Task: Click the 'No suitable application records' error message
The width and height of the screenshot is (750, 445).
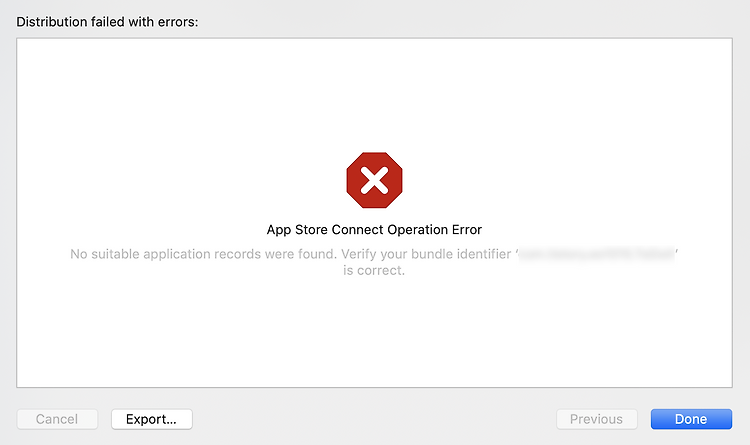Action: (374, 262)
